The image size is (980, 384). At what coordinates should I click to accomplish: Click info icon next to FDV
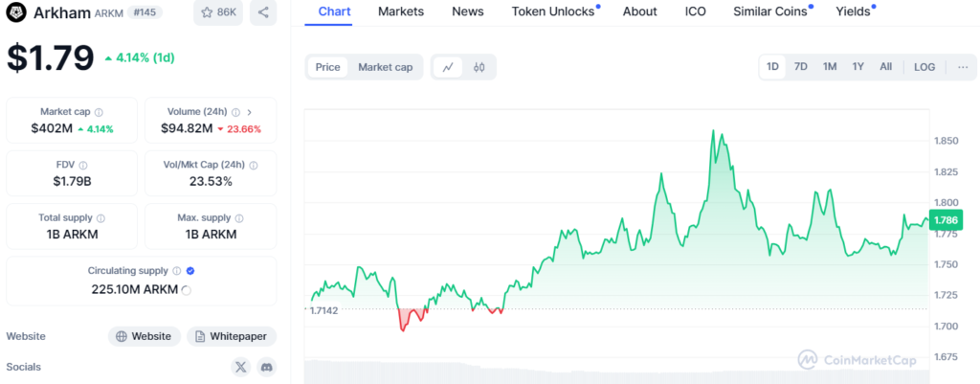83,166
